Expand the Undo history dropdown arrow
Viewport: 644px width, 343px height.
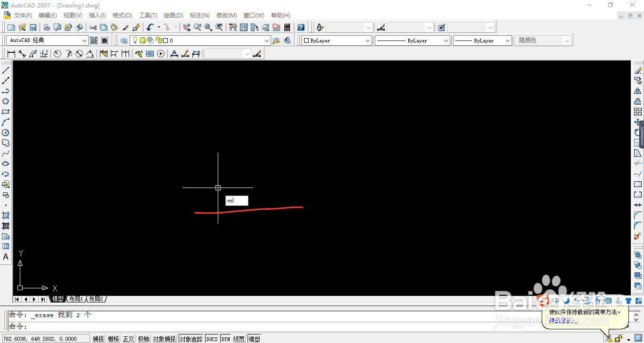(158, 27)
